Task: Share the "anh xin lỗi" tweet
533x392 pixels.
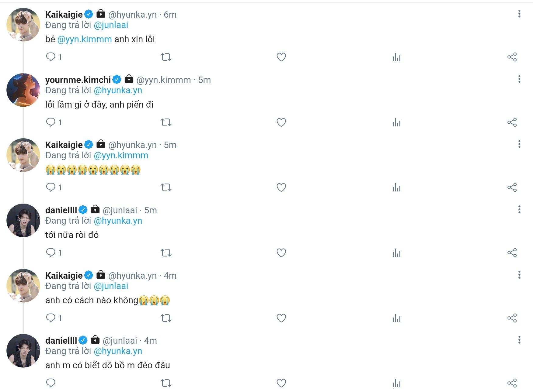Action: tap(512, 57)
